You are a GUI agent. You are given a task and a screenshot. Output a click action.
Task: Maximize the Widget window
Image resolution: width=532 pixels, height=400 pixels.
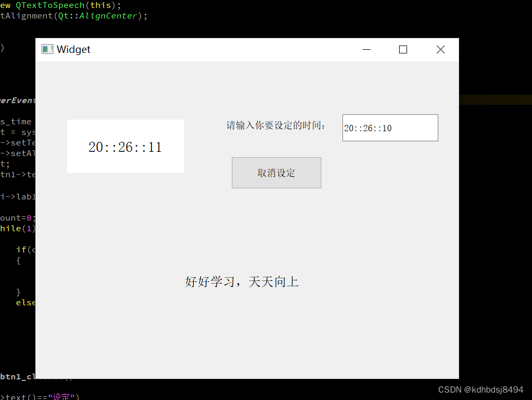pyautogui.click(x=403, y=49)
